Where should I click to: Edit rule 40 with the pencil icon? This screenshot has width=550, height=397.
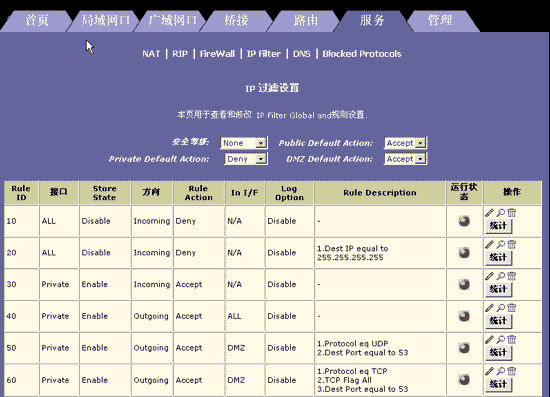tap(489, 308)
